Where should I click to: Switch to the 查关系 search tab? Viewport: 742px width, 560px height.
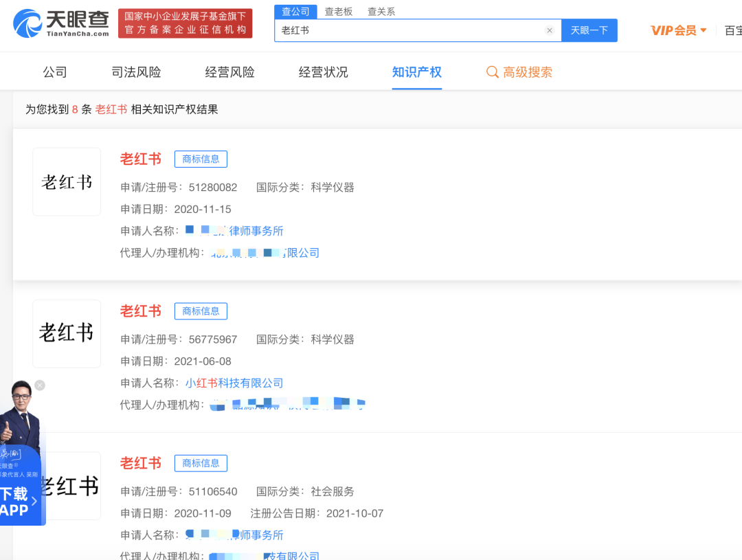click(x=381, y=11)
